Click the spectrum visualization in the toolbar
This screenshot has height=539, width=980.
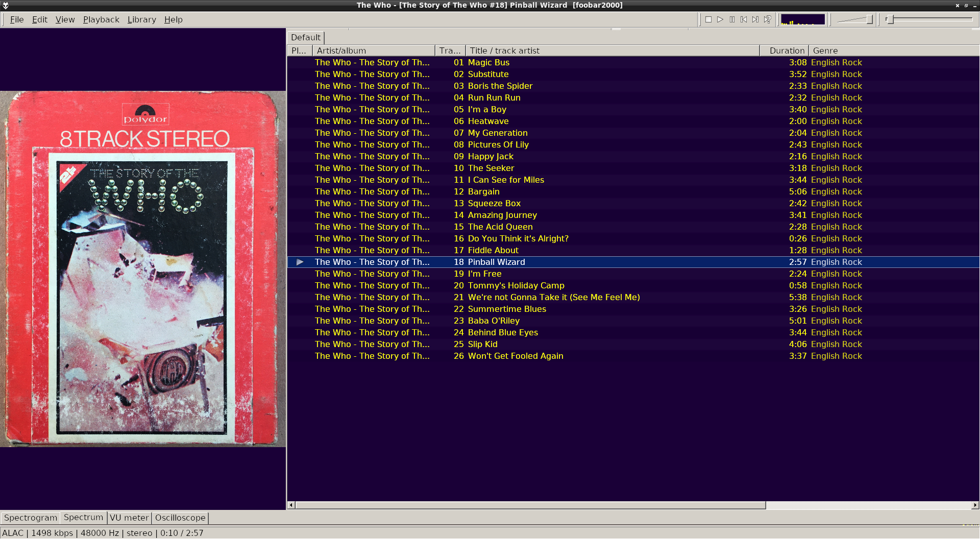point(803,19)
